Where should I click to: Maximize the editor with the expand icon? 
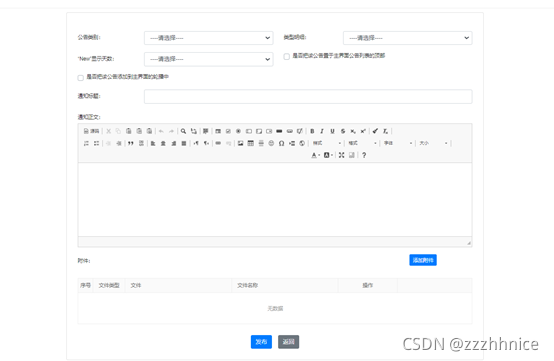pos(341,155)
